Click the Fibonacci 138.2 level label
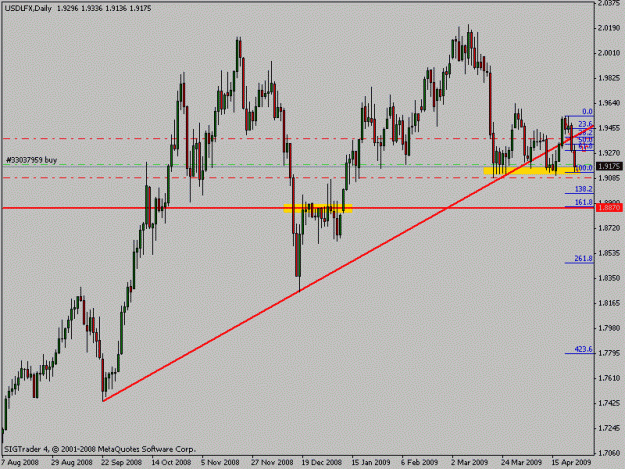 pos(584,189)
